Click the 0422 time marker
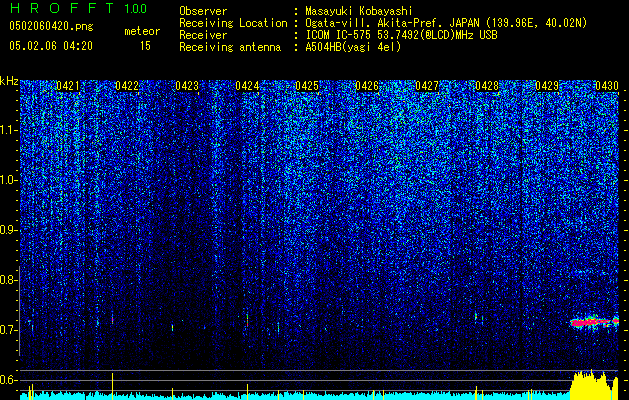629x400 pixels. tap(127, 86)
